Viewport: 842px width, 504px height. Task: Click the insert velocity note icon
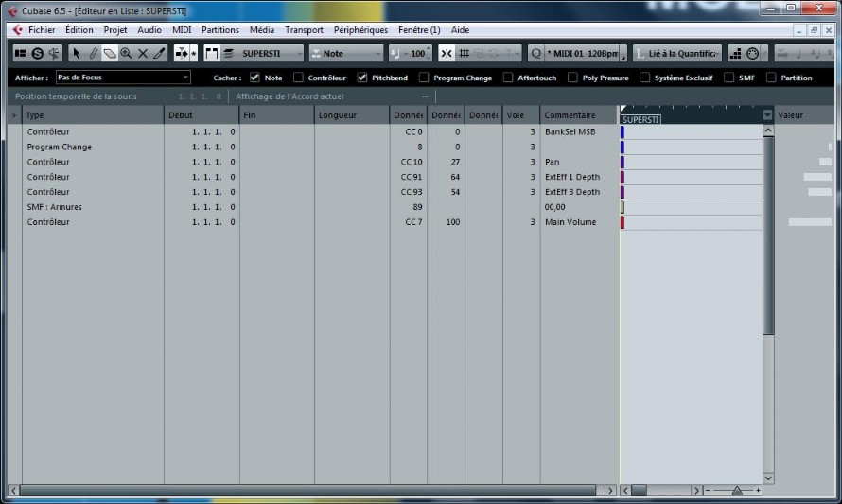click(395, 53)
